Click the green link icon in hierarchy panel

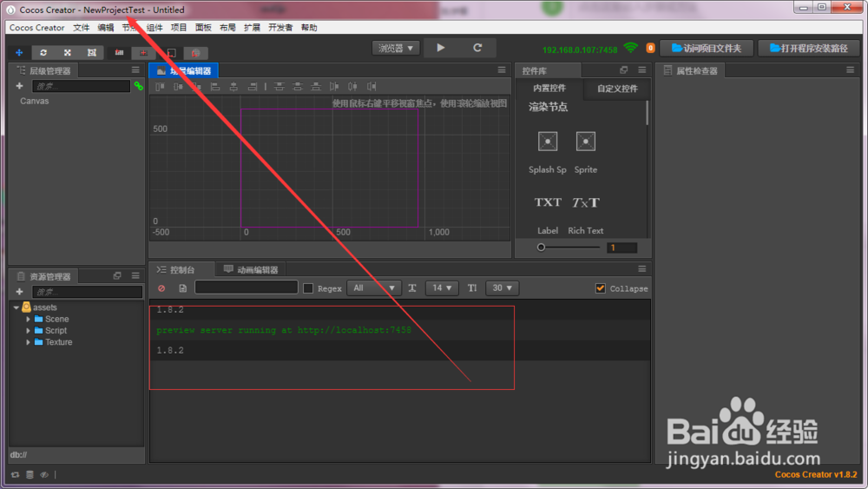[x=138, y=86]
